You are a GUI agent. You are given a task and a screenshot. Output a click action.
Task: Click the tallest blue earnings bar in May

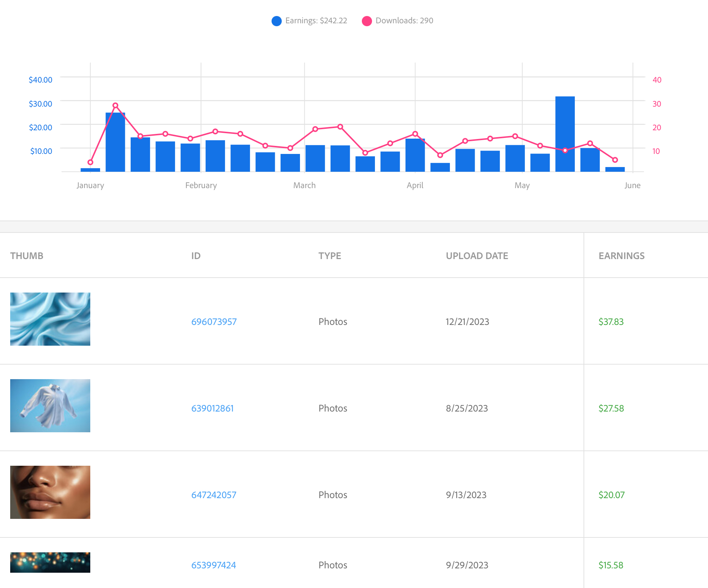(x=565, y=124)
